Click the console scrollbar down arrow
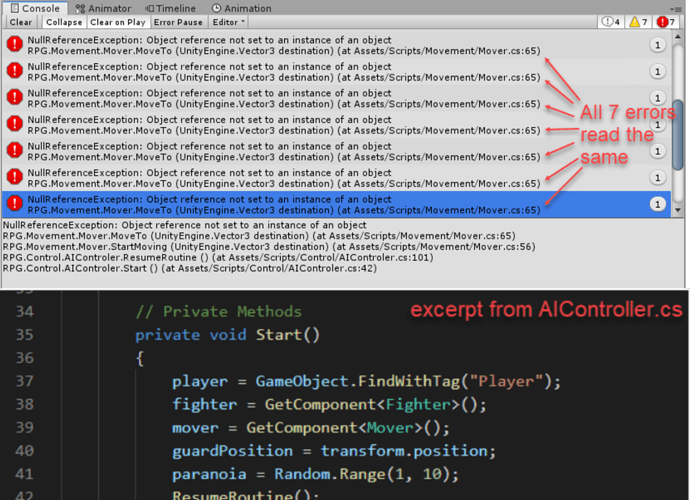The height and width of the screenshot is (500, 690). point(678,210)
